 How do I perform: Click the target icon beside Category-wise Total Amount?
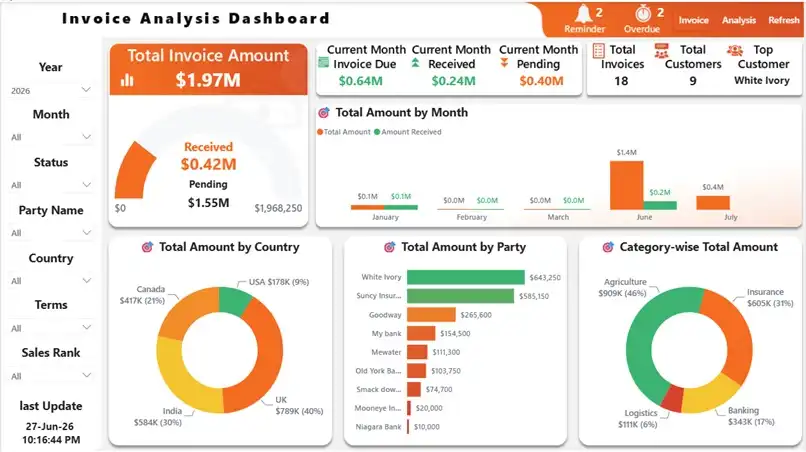click(608, 247)
